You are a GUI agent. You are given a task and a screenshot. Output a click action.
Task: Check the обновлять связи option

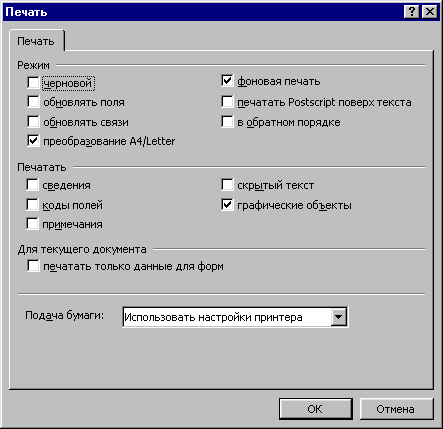click(x=33, y=122)
